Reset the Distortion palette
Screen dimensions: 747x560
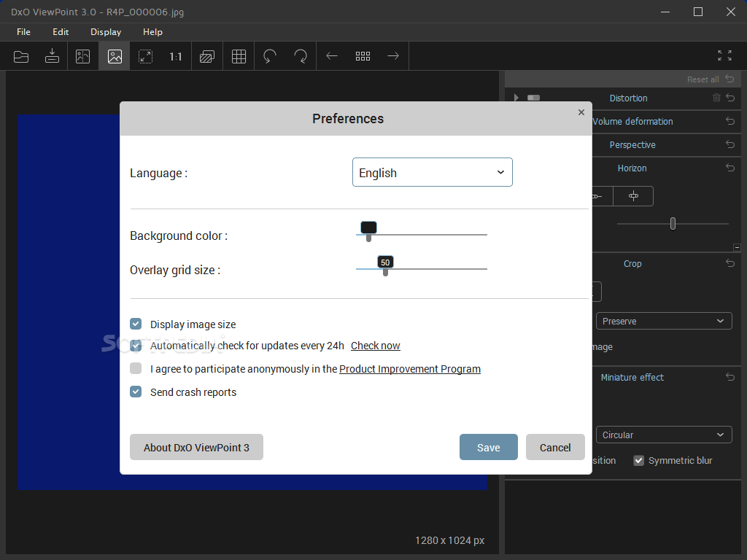pyautogui.click(x=730, y=98)
